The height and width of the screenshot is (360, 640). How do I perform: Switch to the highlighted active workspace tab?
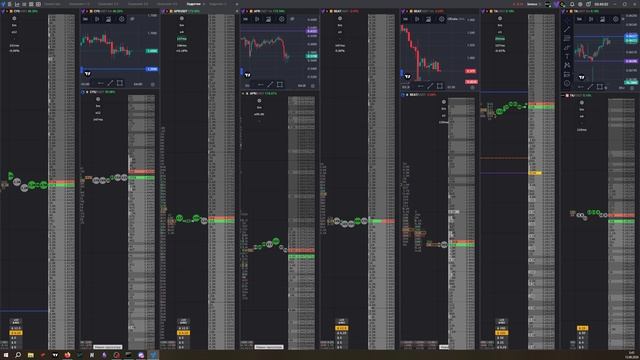(195, 4)
